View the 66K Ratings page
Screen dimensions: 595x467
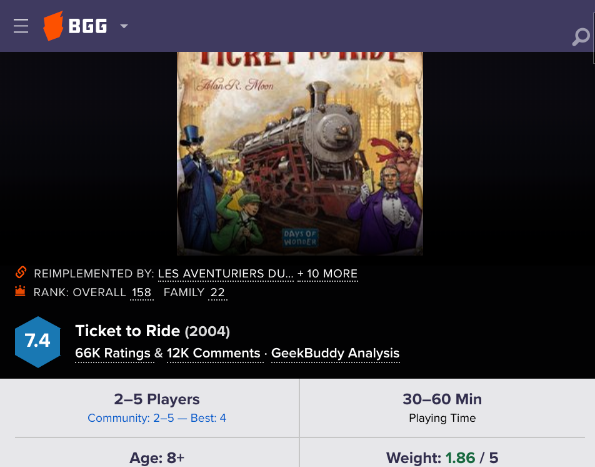(x=113, y=353)
